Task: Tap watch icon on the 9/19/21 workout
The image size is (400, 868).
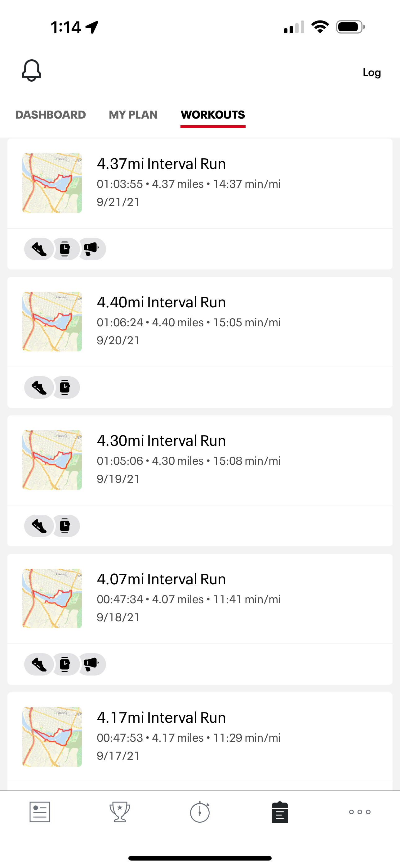Action: pos(65,526)
